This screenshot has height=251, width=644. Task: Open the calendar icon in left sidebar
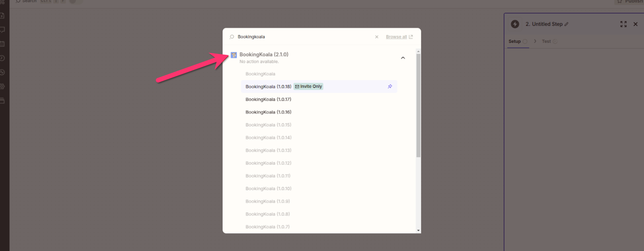(x=2, y=44)
